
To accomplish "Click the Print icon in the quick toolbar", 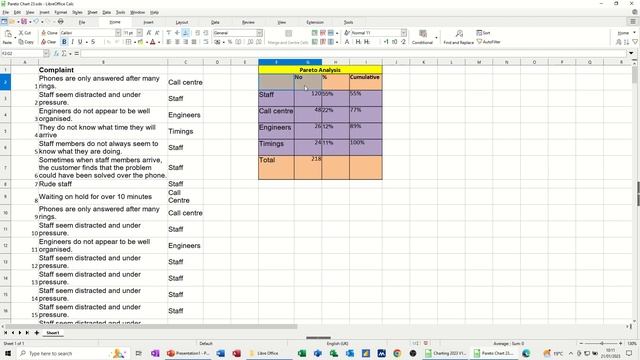I will click(60, 21).
